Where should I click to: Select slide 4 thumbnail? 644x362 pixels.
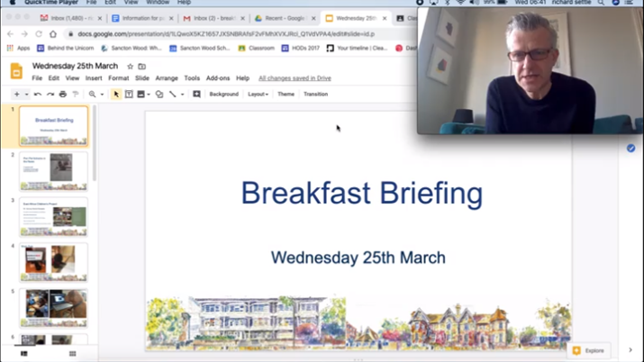(x=53, y=262)
